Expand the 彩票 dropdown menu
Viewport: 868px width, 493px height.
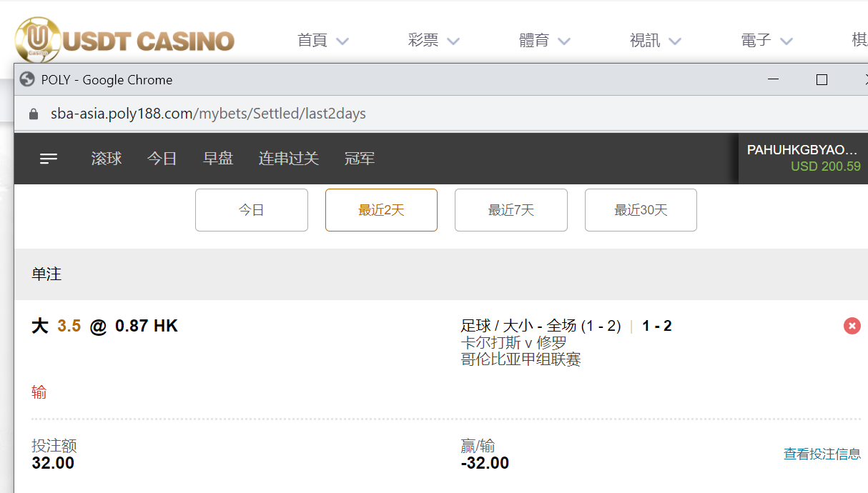click(433, 41)
